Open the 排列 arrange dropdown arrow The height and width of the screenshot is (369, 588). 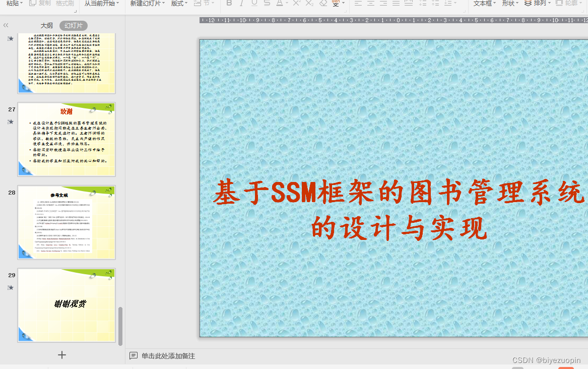[x=549, y=3]
